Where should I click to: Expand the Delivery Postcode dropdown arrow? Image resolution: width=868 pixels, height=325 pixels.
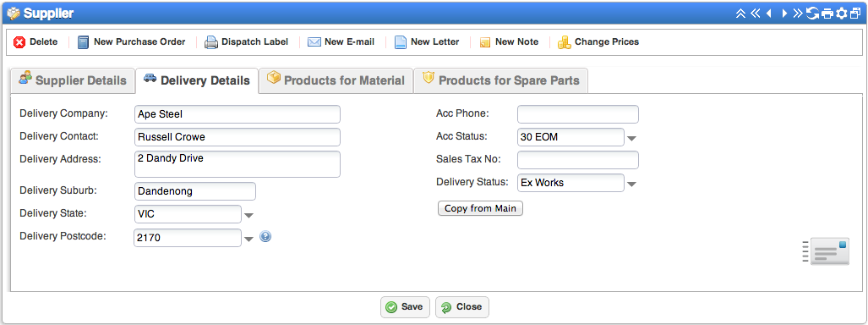click(x=249, y=239)
